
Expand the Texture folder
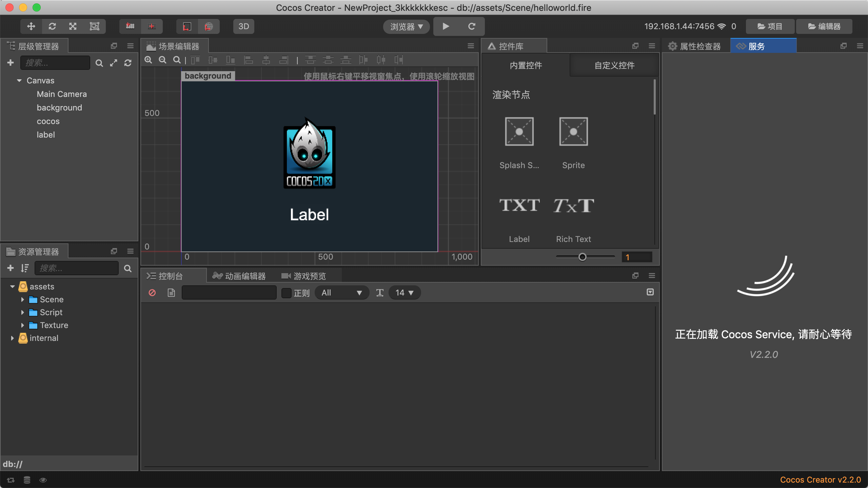[x=22, y=325]
